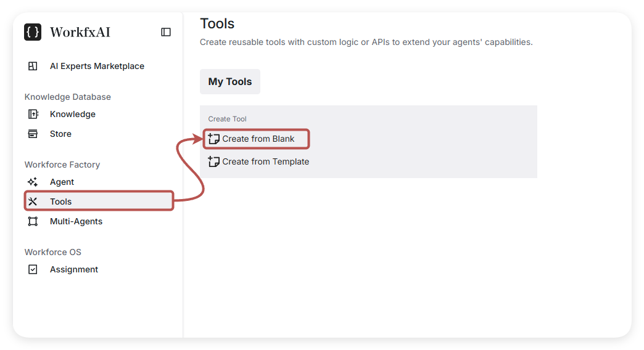This screenshot has width=644, height=350.
Task: Click the icon beside Create from Blank
Action: click(214, 139)
